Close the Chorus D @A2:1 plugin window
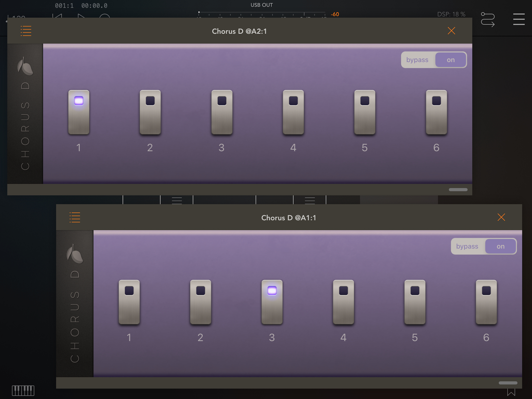 (x=451, y=31)
